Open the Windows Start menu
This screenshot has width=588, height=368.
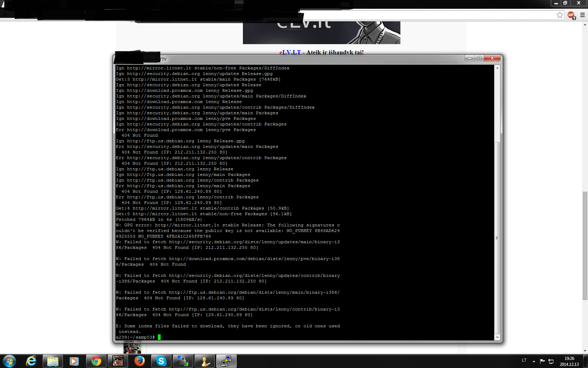[x=9, y=361]
